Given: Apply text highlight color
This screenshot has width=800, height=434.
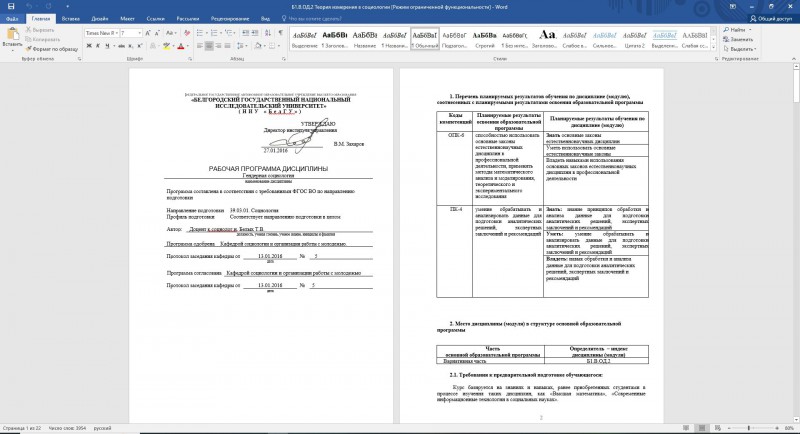Looking at the screenshot, I should coord(166,46).
